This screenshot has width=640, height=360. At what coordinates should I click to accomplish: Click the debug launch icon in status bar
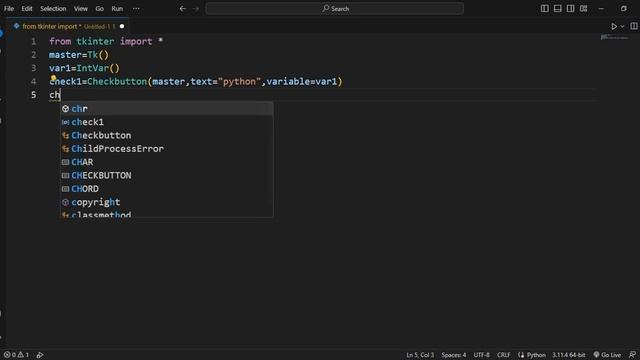[40, 355]
